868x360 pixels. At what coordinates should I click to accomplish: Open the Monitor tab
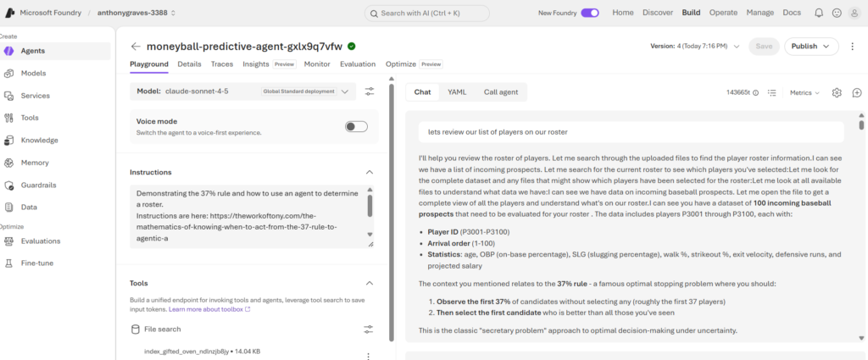coord(317,64)
